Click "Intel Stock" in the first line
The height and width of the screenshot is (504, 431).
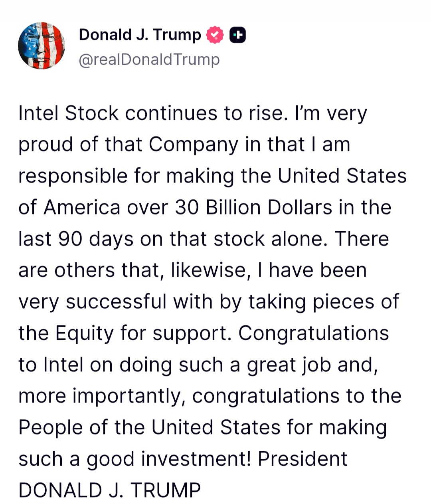[x=68, y=113]
